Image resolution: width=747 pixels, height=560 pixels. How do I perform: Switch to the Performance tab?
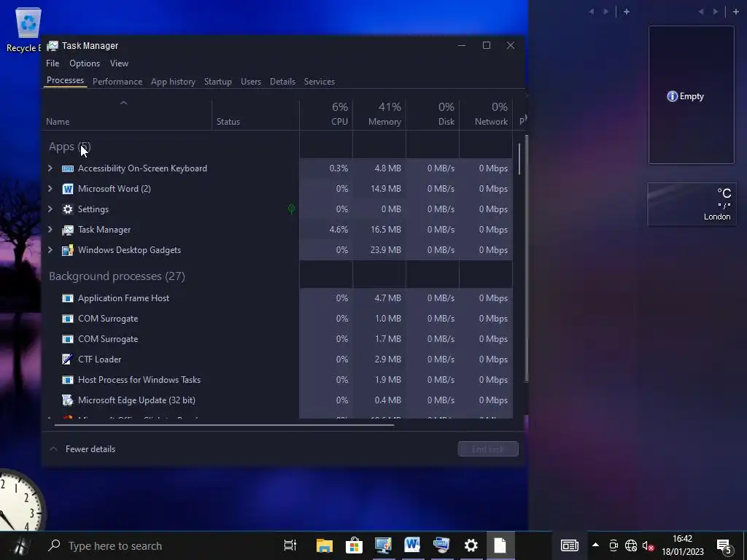pos(117,82)
